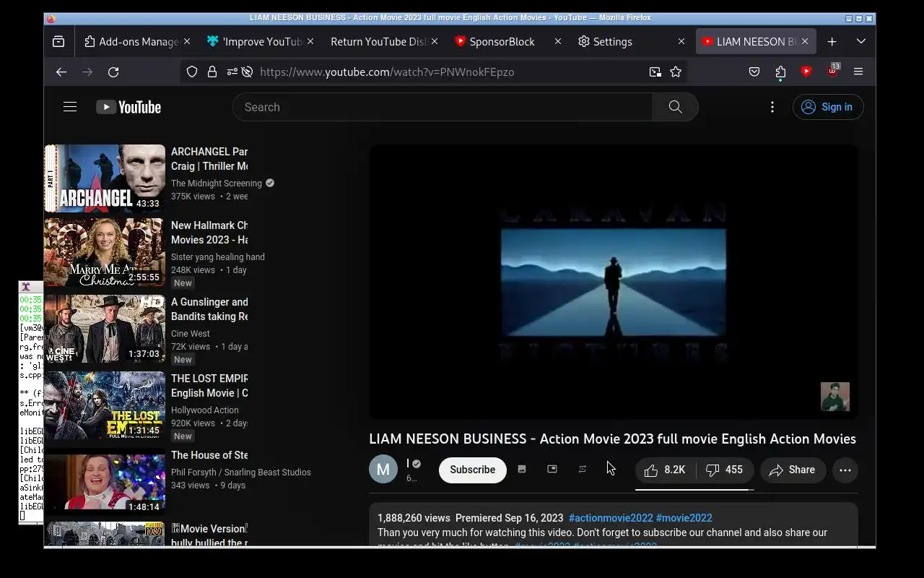Open THE LOST EMPIRE video title
Viewport: 924px width, 578px height.
tap(209, 386)
